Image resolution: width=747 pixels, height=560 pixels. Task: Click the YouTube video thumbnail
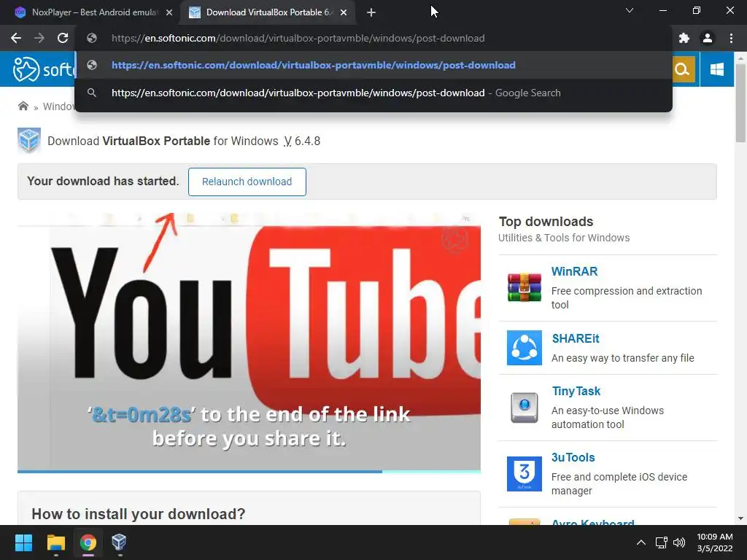249,341
